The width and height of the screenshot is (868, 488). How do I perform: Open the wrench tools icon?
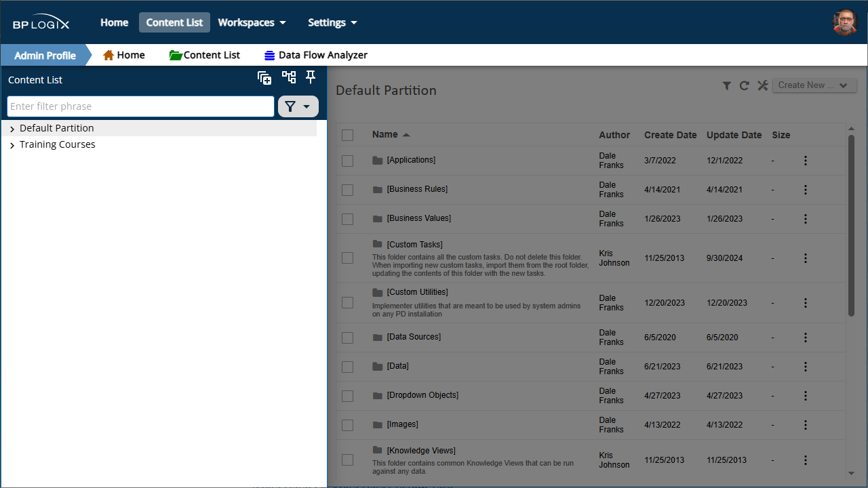point(762,85)
